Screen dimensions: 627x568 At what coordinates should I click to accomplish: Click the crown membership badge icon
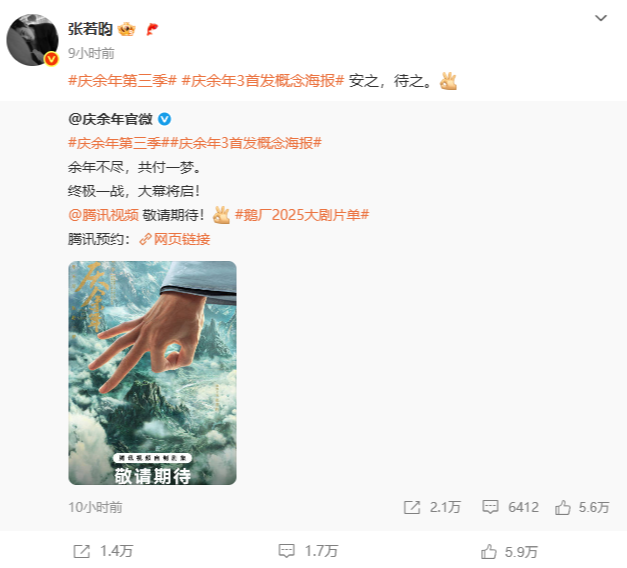[127, 29]
